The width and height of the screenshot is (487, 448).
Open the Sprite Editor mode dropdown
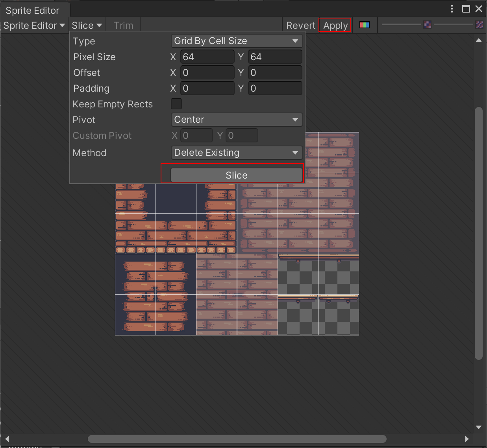pyautogui.click(x=34, y=26)
